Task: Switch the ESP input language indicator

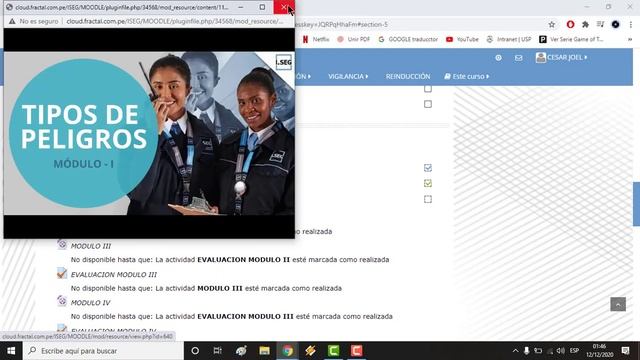Action: [574, 351]
